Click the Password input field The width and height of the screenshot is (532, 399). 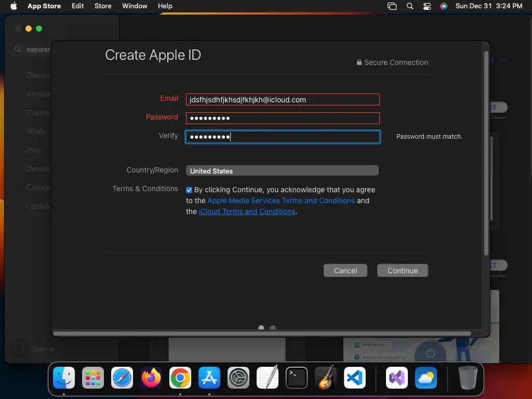(x=283, y=118)
